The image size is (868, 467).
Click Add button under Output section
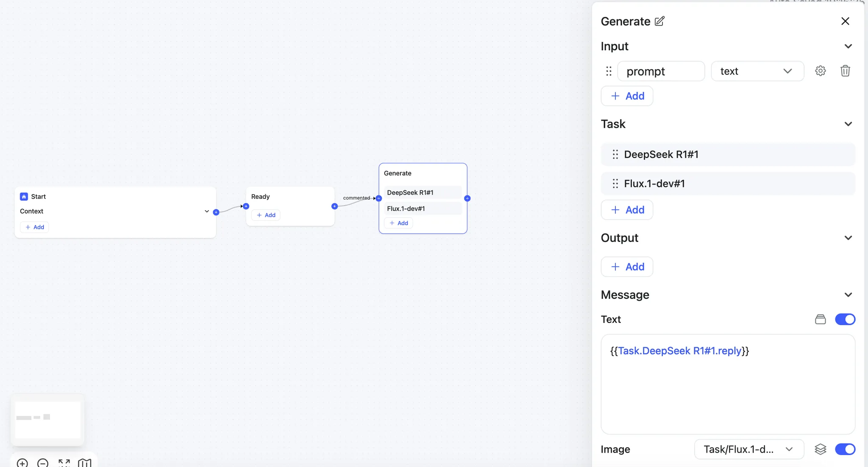(627, 267)
